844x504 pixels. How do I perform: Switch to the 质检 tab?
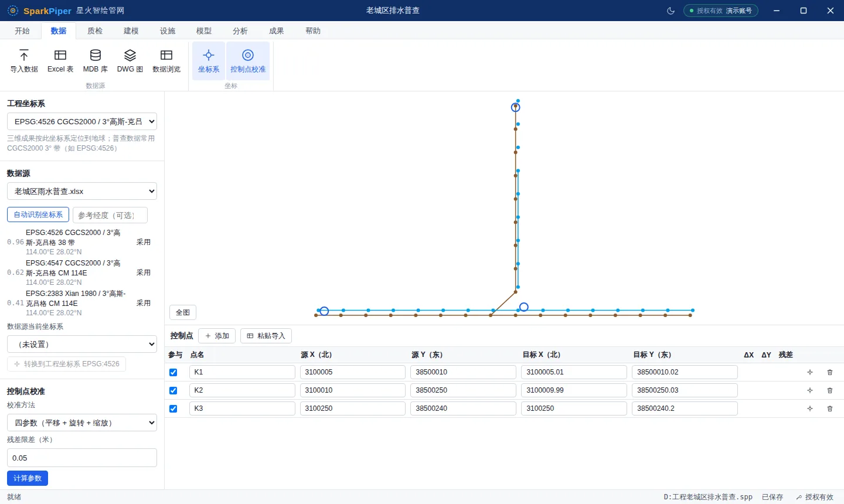click(x=95, y=30)
